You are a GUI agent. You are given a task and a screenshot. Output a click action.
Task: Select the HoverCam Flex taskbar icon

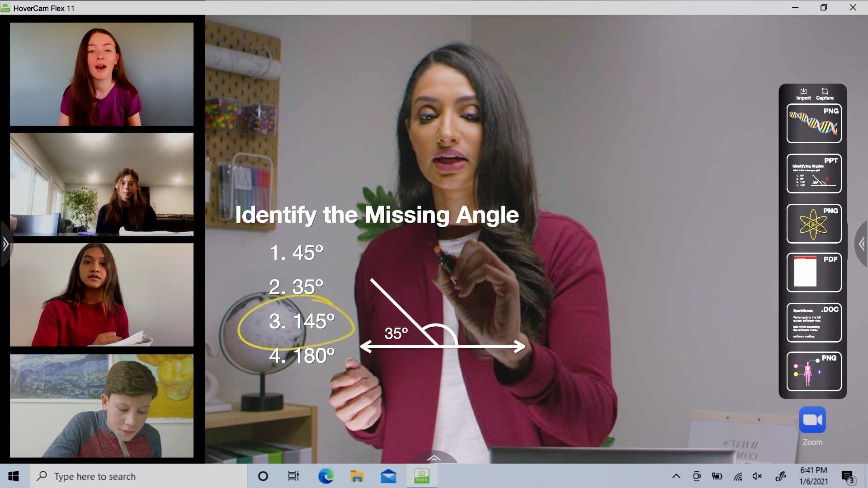point(421,476)
